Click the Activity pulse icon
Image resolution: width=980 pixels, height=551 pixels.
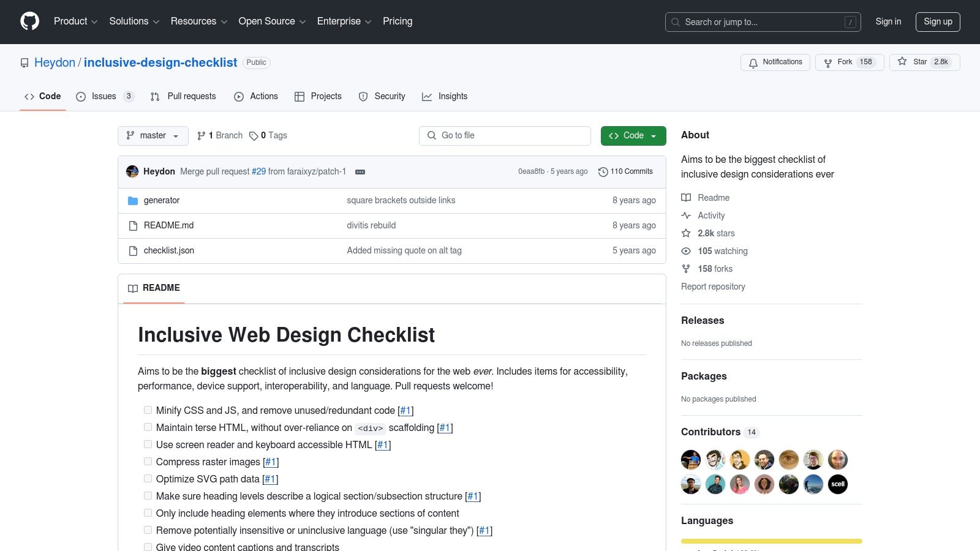click(x=686, y=216)
